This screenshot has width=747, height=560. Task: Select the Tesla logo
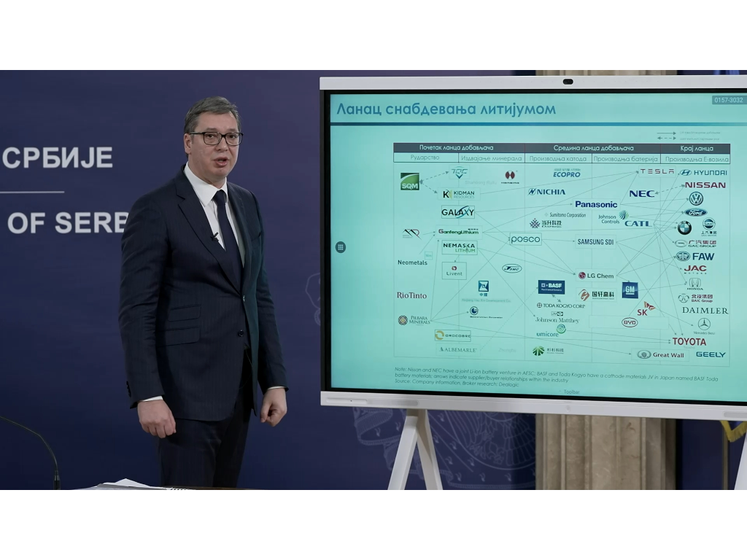click(x=657, y=171)
